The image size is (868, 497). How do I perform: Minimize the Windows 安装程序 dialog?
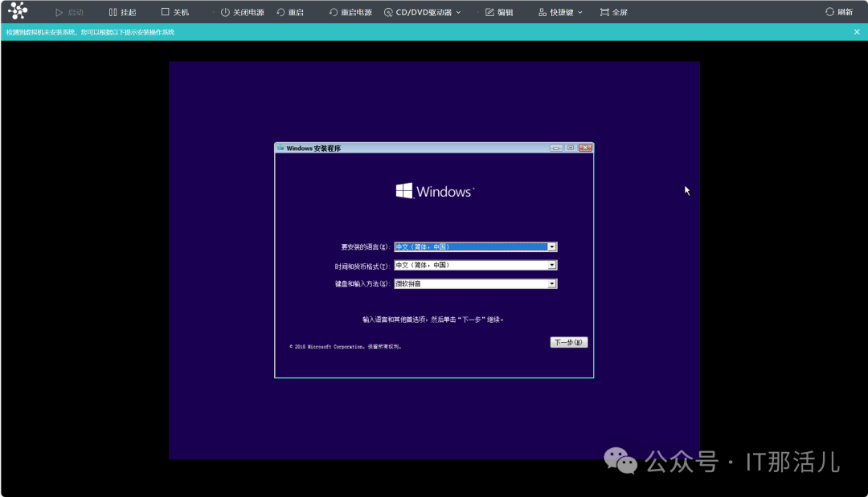[556, 148]
